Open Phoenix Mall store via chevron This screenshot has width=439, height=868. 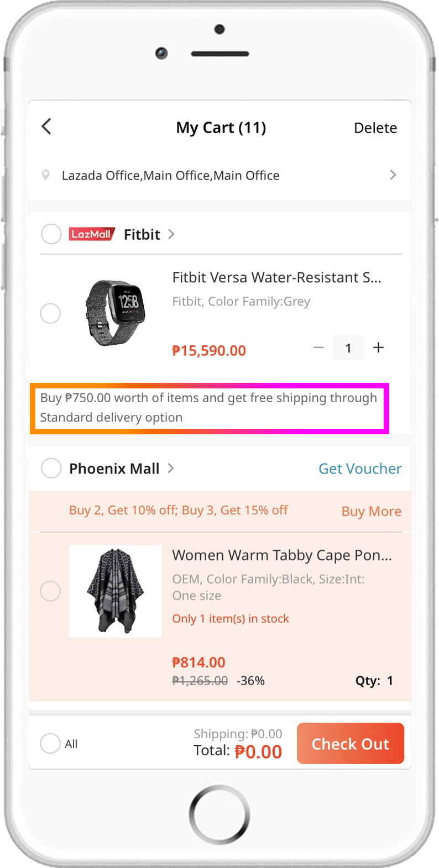point(171,469)
